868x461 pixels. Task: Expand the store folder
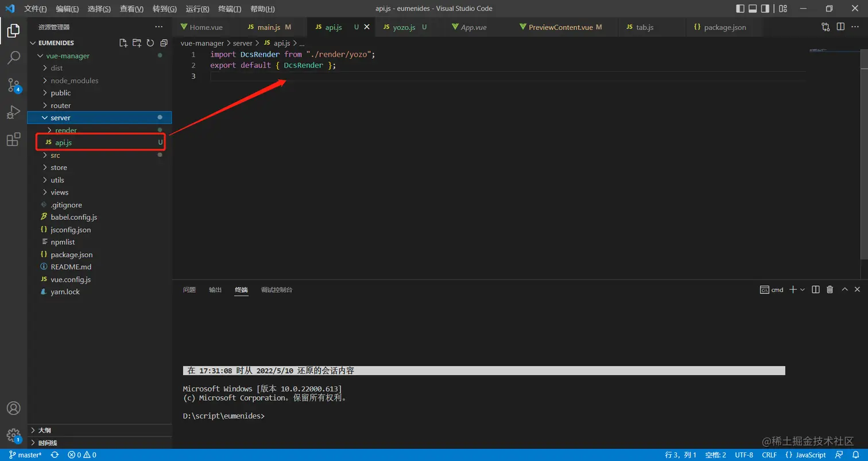click(x=99, y=168)
